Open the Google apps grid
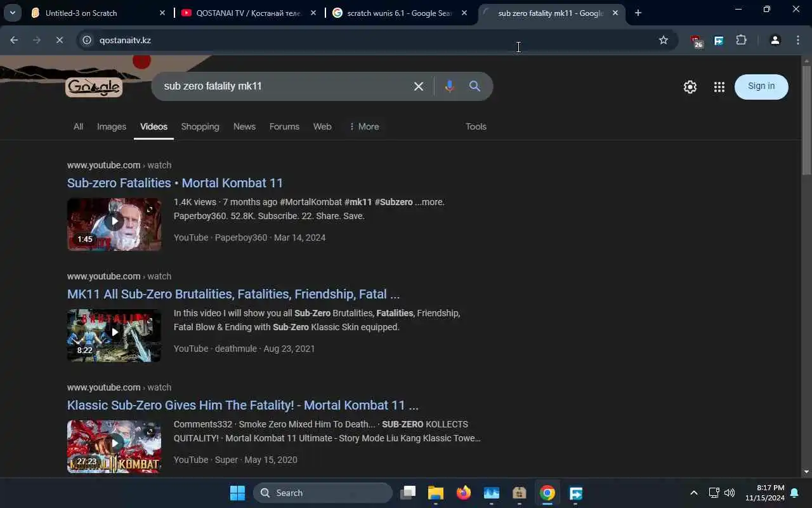This screenshot has height=508, width=812. [719, 87]
